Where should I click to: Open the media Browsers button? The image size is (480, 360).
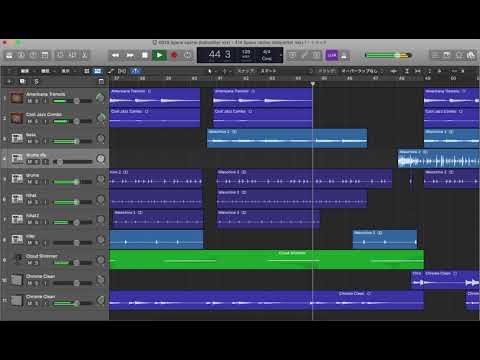pos(471,55)
